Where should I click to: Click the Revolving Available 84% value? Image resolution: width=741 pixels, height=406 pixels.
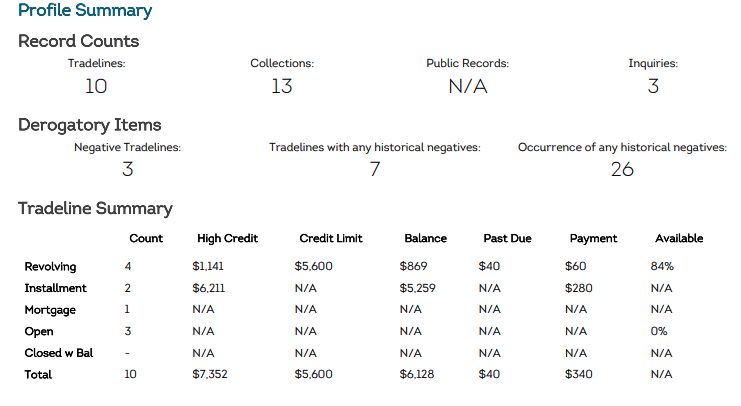[x=662, y=266]
